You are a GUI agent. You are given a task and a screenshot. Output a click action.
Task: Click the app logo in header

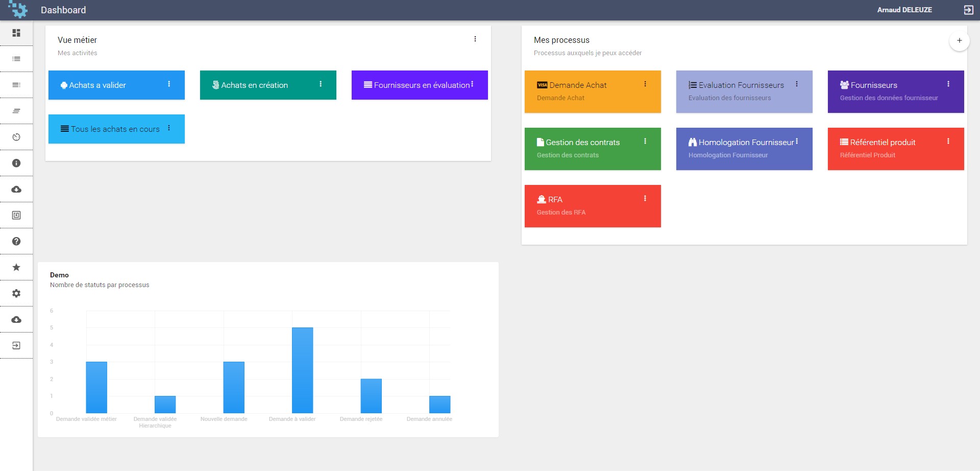coord(18,9)
